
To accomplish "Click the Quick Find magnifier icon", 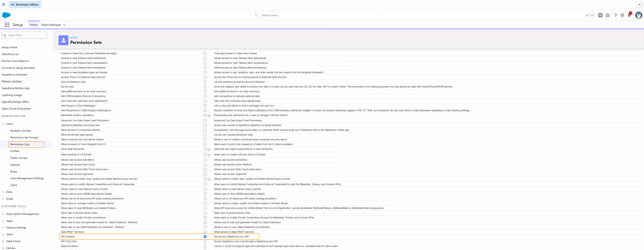I will click(5, 36).
